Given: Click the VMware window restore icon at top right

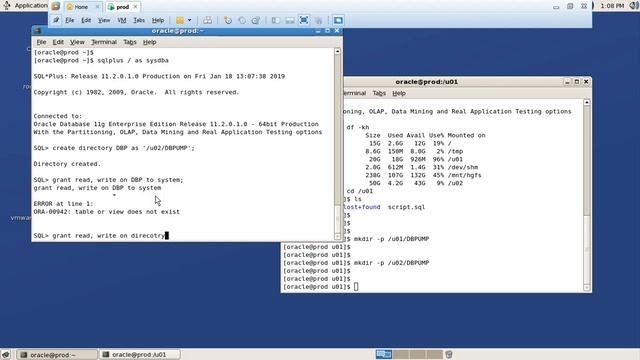Looking at the screenshot, I should (570, 7).
